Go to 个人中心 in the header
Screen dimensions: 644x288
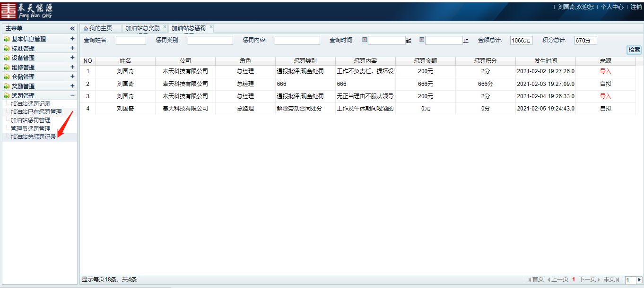(612, 7)
